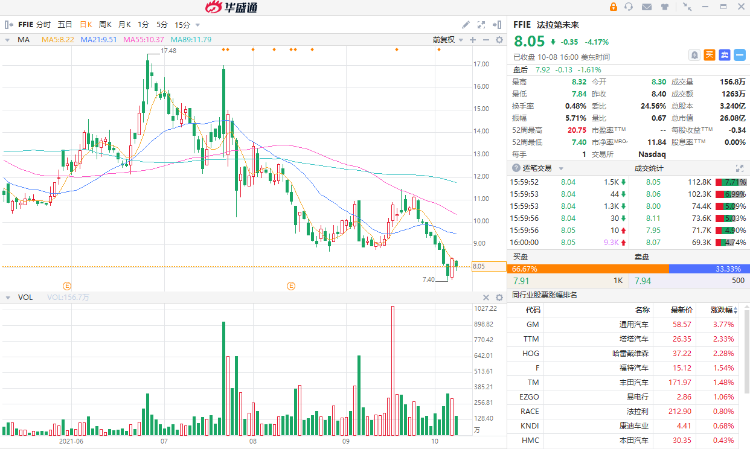The width and height of the screenshot is (750, 449).
Task: Click MA89:11.79 indicator label
Action: 191,40
